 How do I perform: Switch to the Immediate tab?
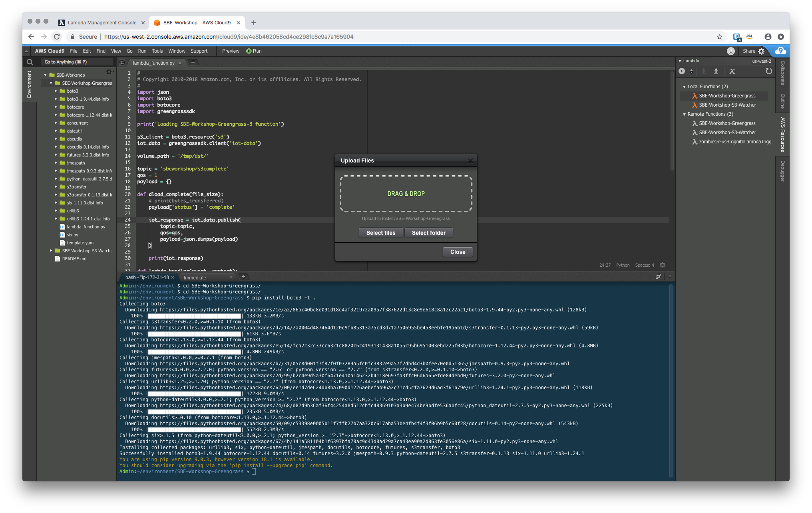(x=195, y=277)
